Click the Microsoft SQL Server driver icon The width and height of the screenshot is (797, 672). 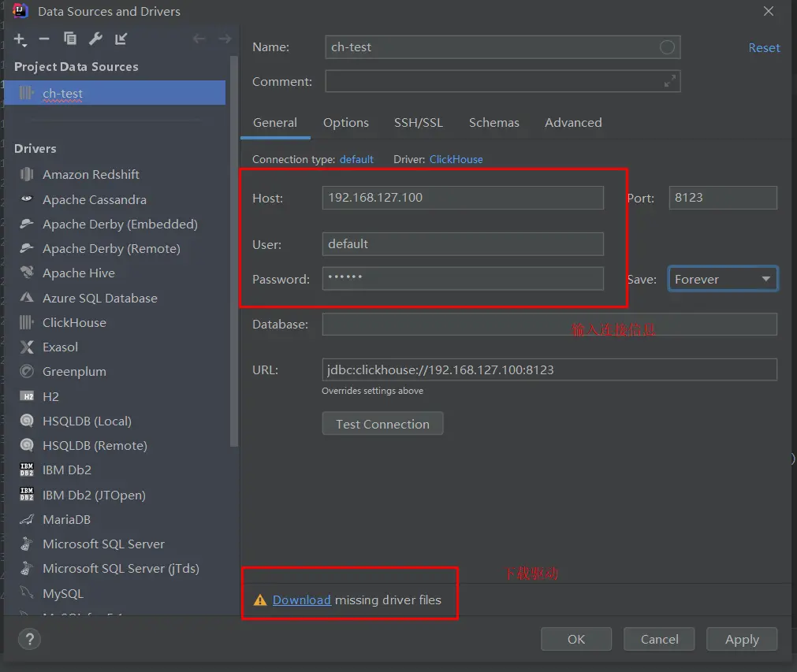tap(27, 544)
